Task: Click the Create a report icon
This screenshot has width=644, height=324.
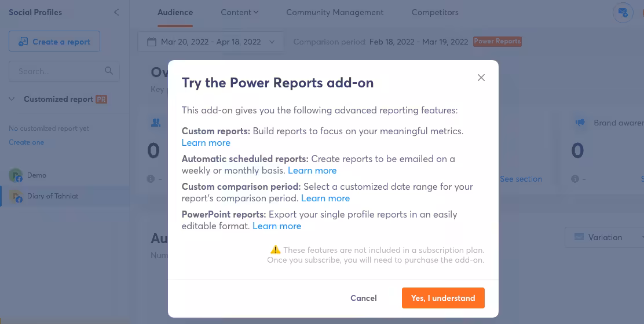Action: pos(23,42)
